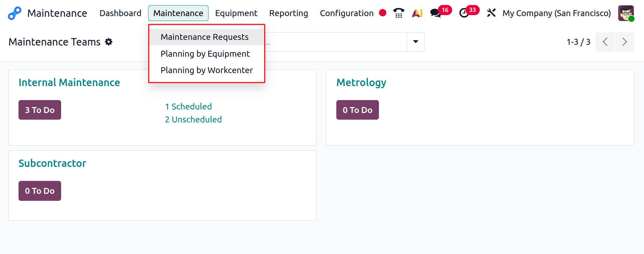Open the Metrology team title
Viewport: 644px width, 254px height.
point(361,83)
